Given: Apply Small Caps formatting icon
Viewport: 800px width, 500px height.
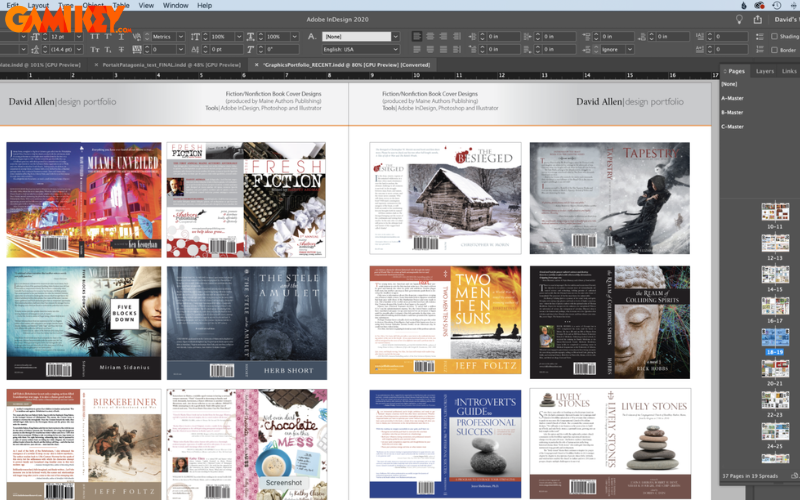Looking at the screenshot, I should (95, 49).
